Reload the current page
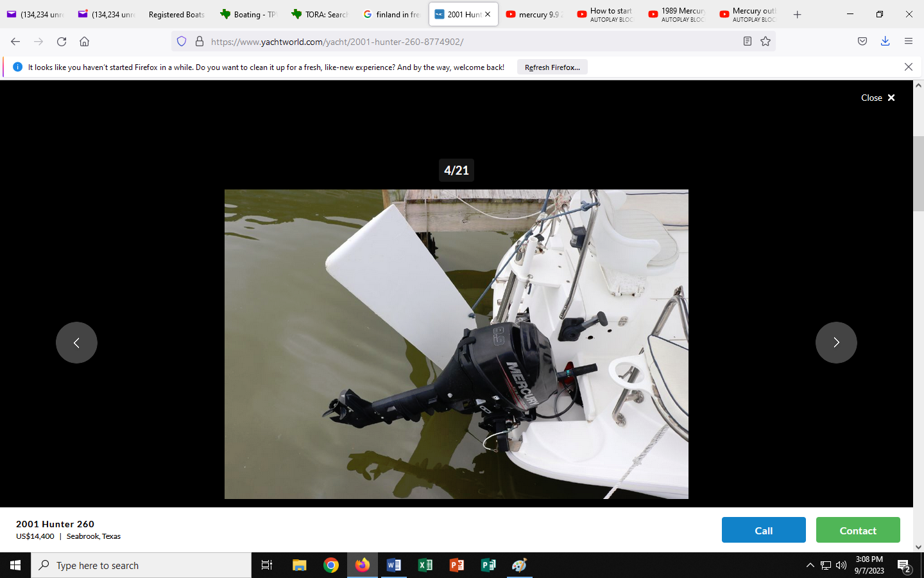Screen dimensions: 924x578 pyautogui.click(x=62, y=41)
